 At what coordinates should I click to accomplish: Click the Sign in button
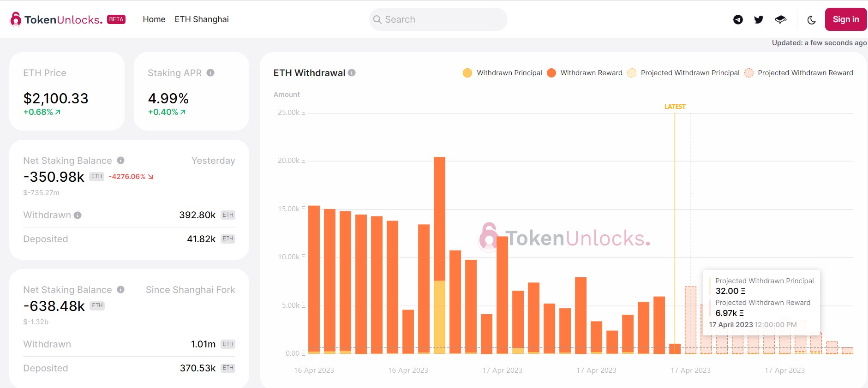845,19
